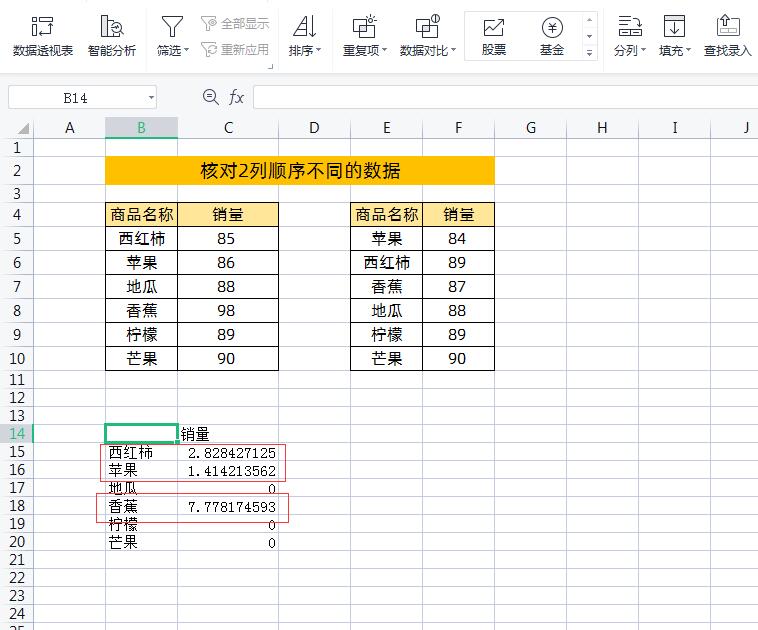Click the 填充 fill icon

point(674,27)
